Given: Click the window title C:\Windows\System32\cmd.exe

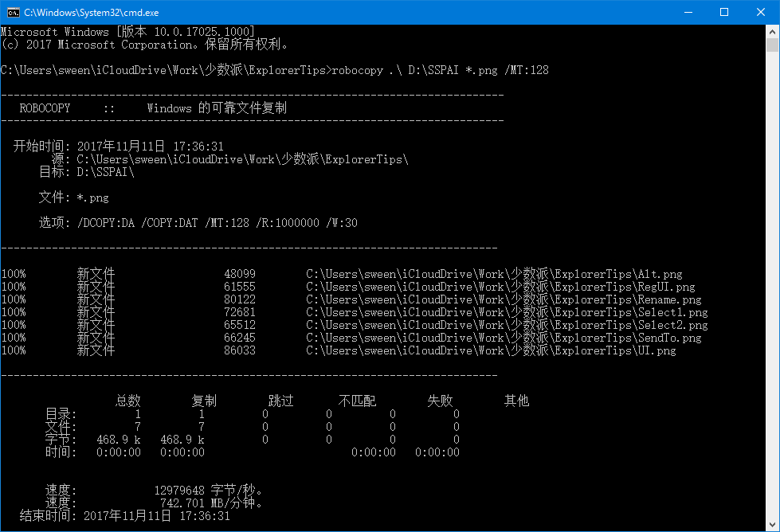Looking at the screenshot, I should click(x=92, y=13).
